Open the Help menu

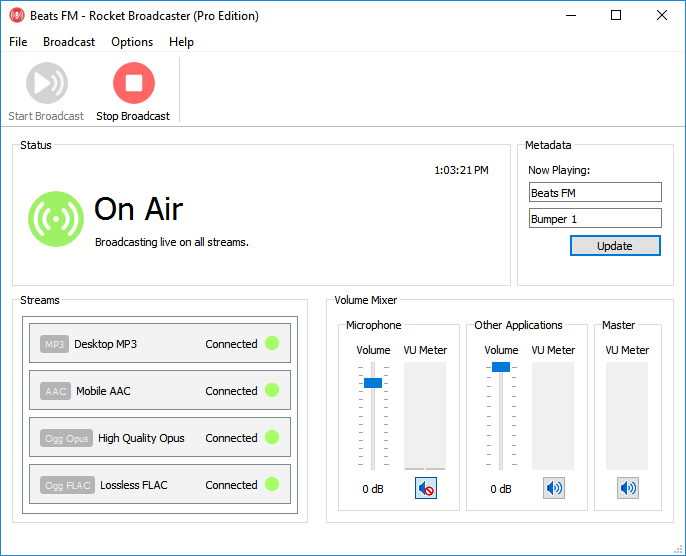point(181,42)
